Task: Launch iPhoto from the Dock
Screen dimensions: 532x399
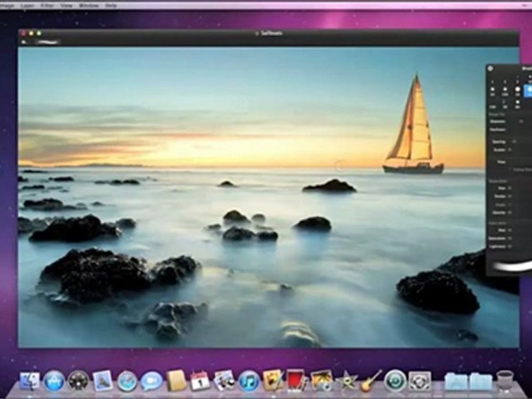Action: [x=321, y=381]
